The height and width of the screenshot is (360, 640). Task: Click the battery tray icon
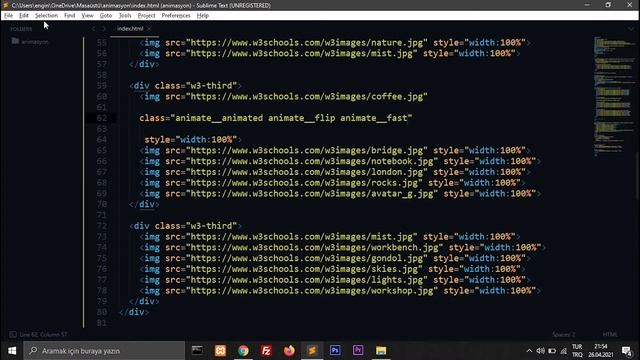tap(552, 351)
